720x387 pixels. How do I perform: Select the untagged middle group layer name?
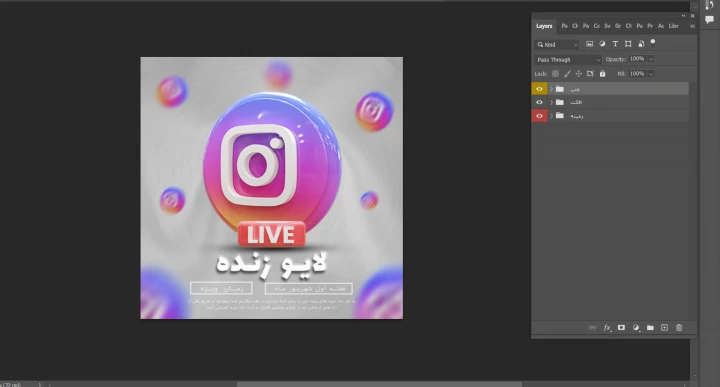click(x=576, y=102)
